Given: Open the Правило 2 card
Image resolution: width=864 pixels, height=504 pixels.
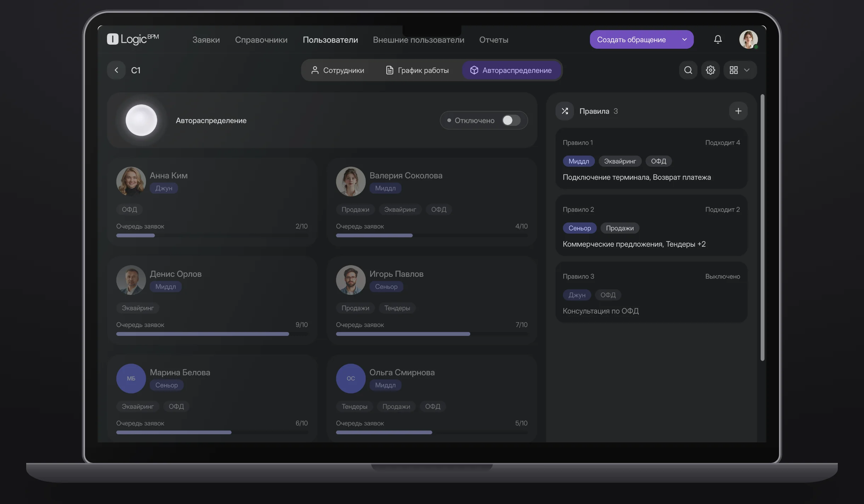Looking at the screenshot, I should tap(651, 225).
